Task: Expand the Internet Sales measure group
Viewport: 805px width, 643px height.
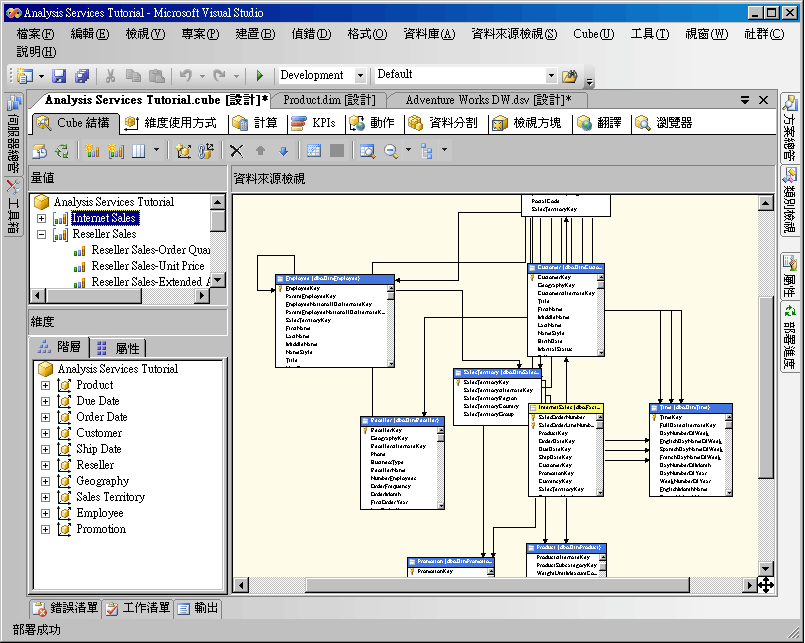Action: pyautogui.click(x=42, y=218)
